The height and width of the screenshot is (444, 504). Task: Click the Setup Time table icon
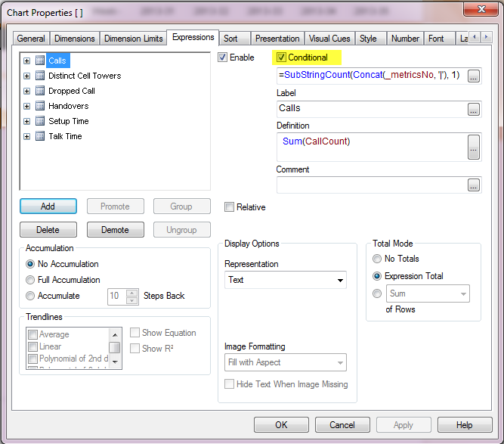coord(40,121)
